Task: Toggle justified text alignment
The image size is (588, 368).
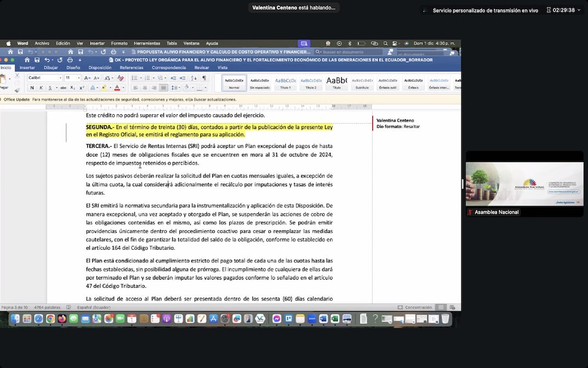Action: tap(163, 88)
